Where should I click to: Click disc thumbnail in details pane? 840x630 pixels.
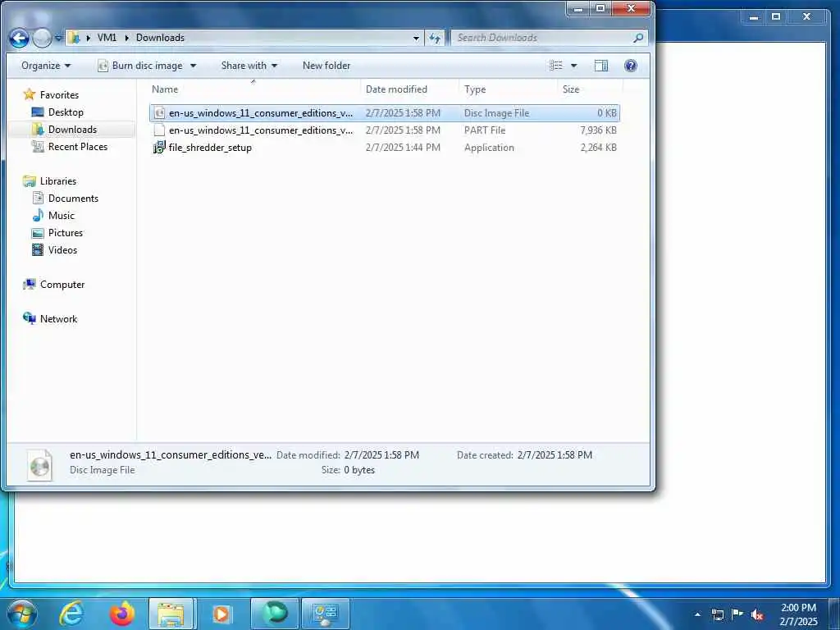click(x=39, y=466)
